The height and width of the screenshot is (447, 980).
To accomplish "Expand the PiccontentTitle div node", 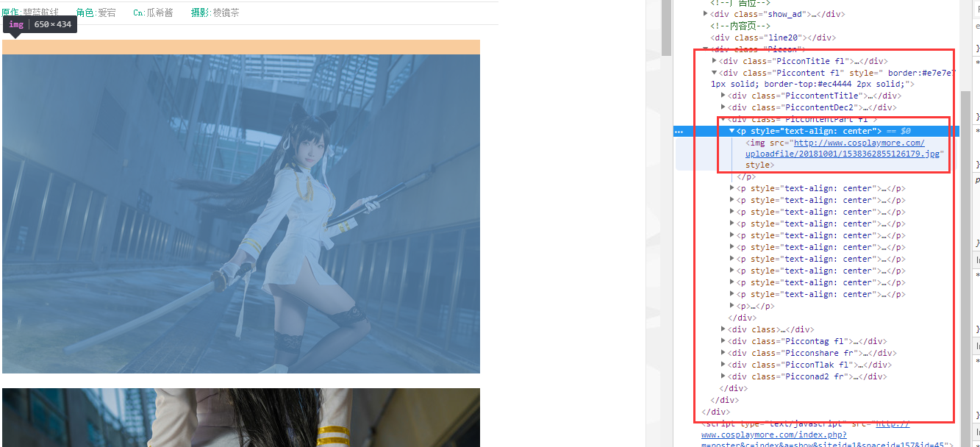I will (x=724, y=96).
